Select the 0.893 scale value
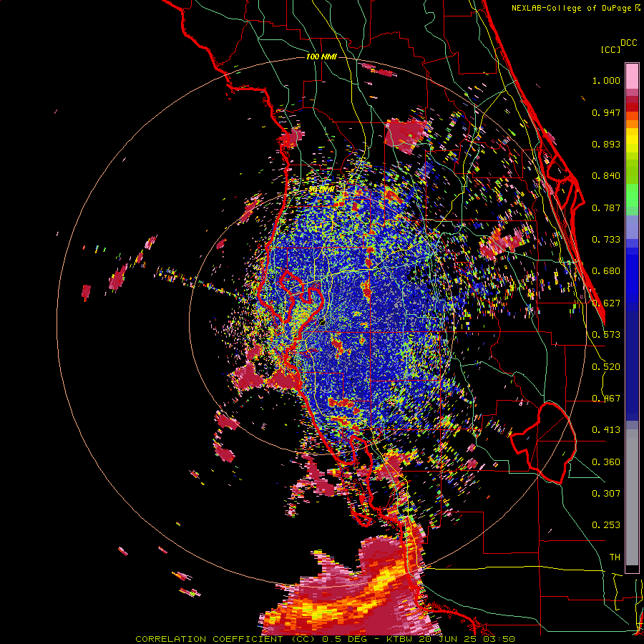 pyautogui.click(x=606, y=144)
